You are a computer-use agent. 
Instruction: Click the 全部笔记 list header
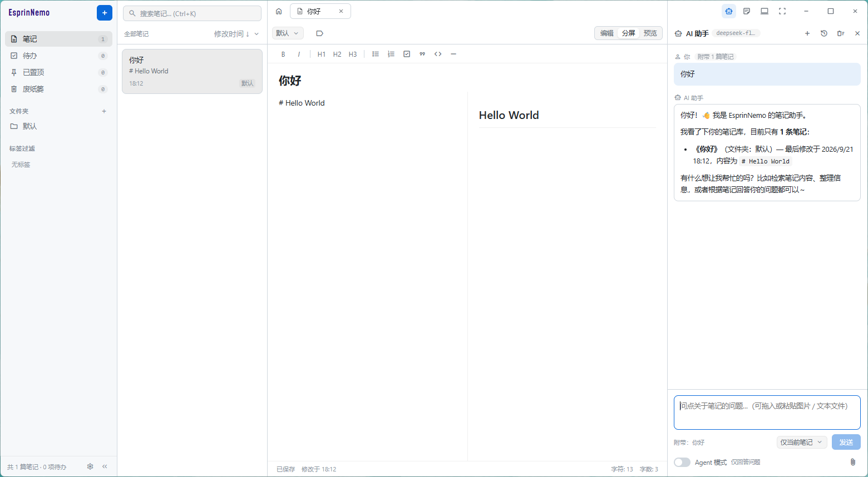(x=136, y=34)
